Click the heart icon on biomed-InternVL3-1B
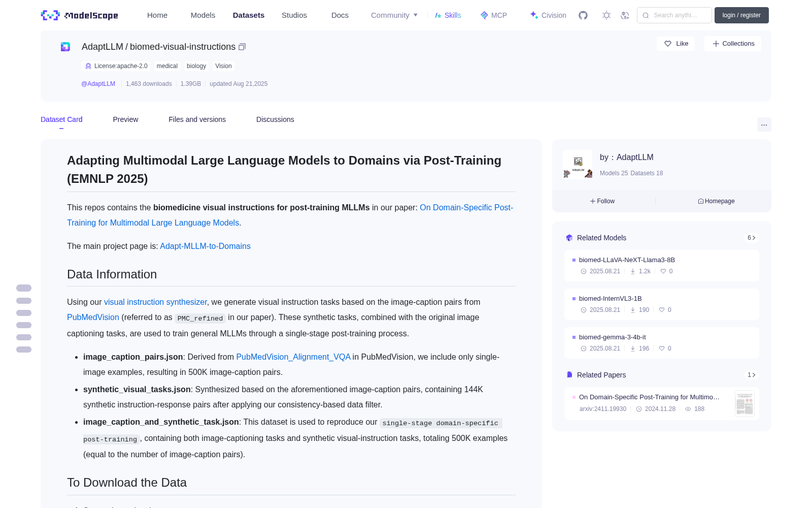Screen dimensions: 812x508 662,310
